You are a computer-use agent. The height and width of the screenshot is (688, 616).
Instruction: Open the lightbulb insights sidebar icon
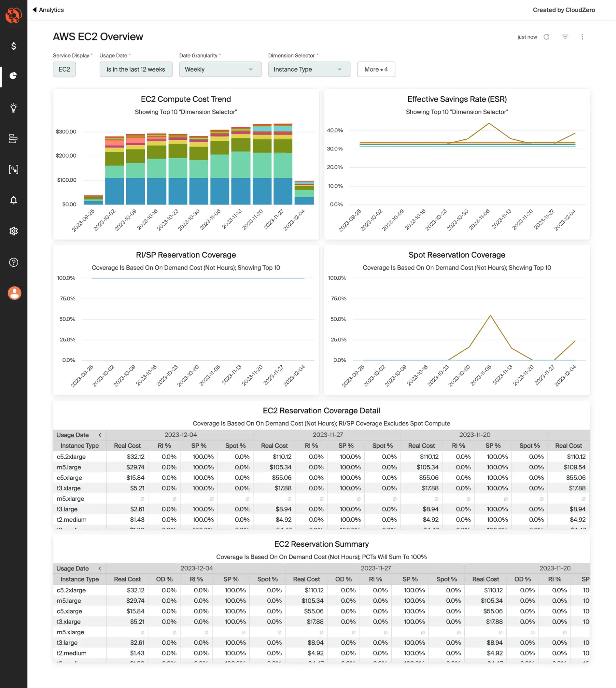[13, 108]
